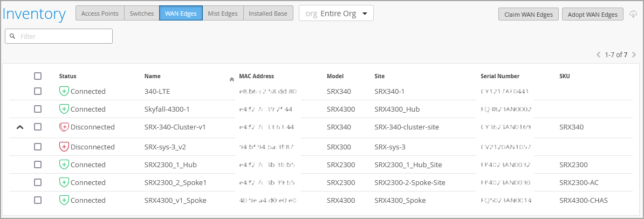Select the checkbox for SRX2300_2_Spoke1
The width and height of the screenshot is (644, 219).
point(38,182)
